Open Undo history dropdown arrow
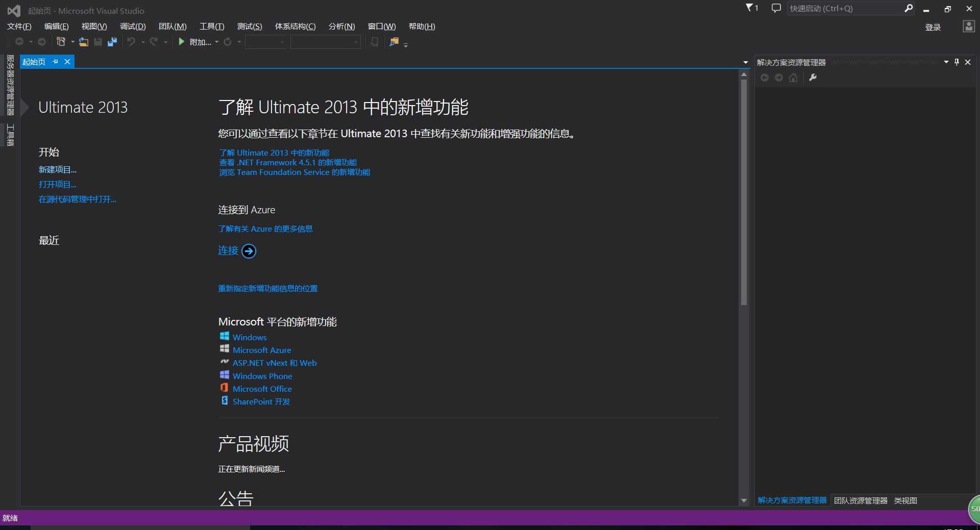The width and height of the screenshot is (980, 530). (x=143, y=42)
